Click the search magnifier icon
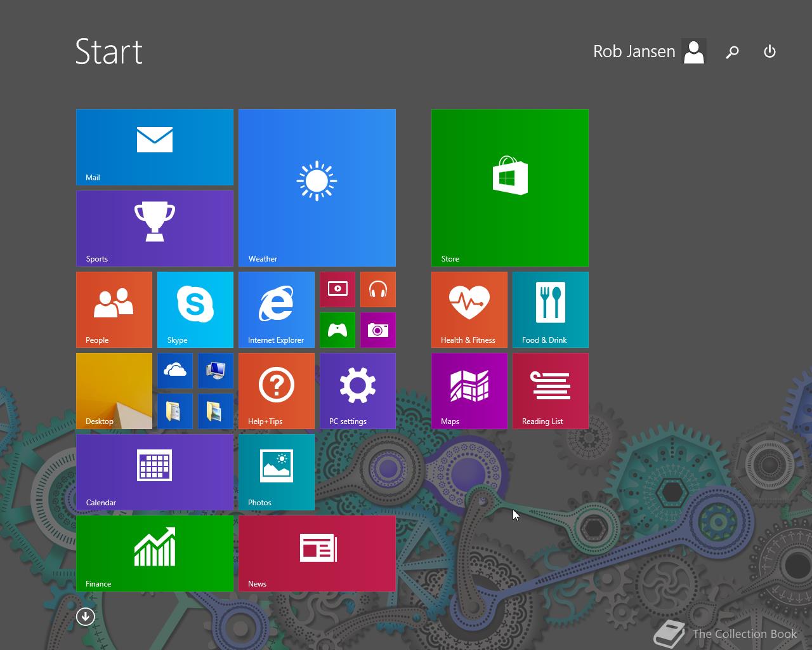Screen dimensions: 812x650 coord(732,52)
